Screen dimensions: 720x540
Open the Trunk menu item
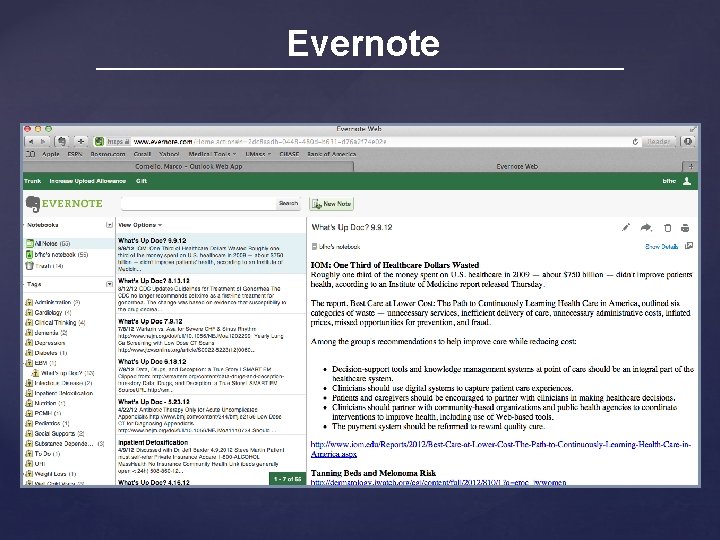point(33,181)
